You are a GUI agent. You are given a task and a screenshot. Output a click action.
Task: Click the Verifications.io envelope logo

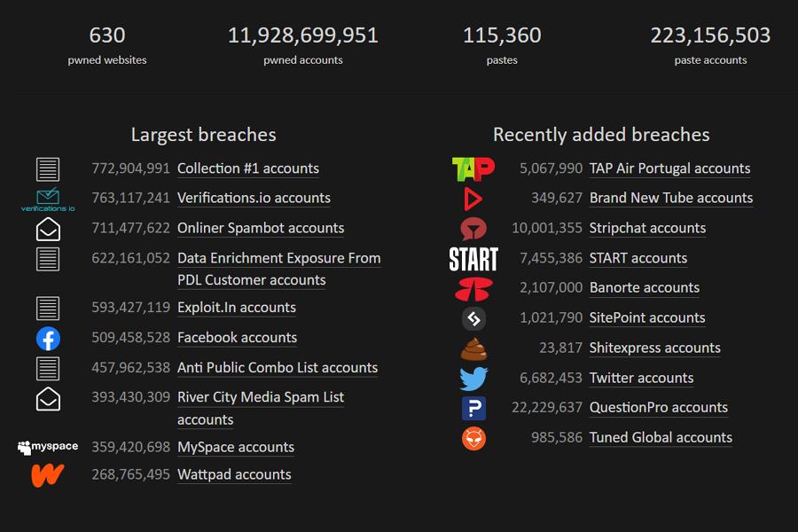[x=48, y=199]
